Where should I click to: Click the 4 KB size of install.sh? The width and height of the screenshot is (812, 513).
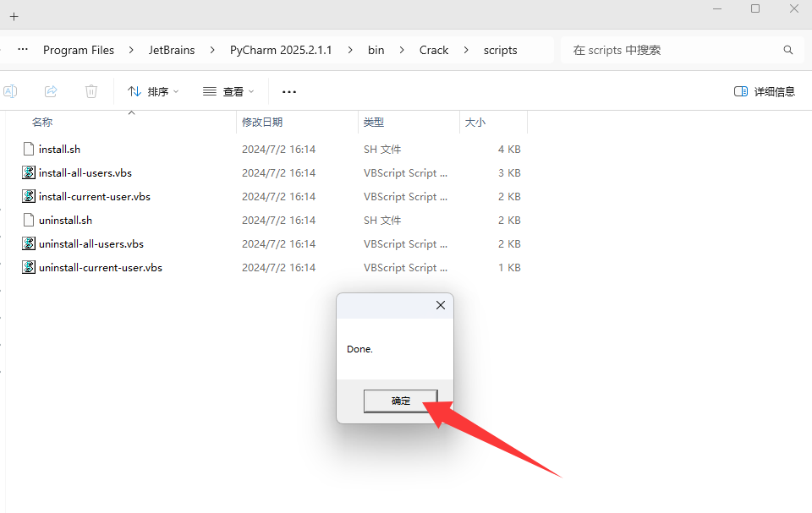click(x=509, y=149)
